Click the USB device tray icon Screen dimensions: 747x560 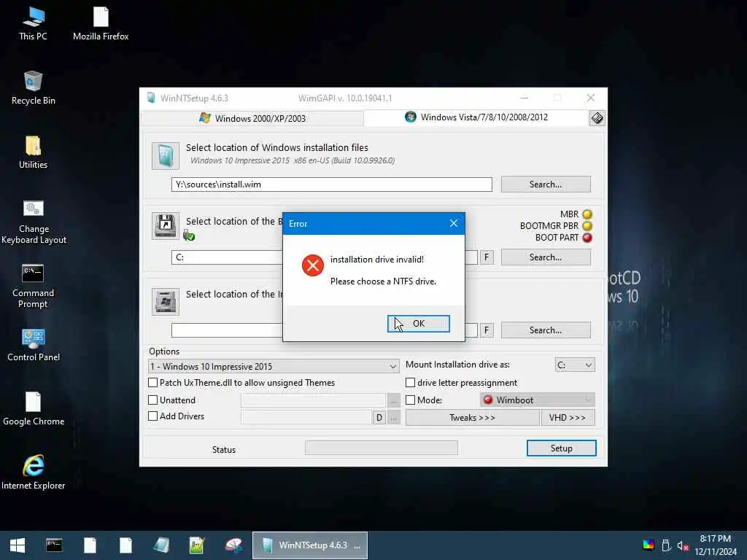[x=666, y=545]
